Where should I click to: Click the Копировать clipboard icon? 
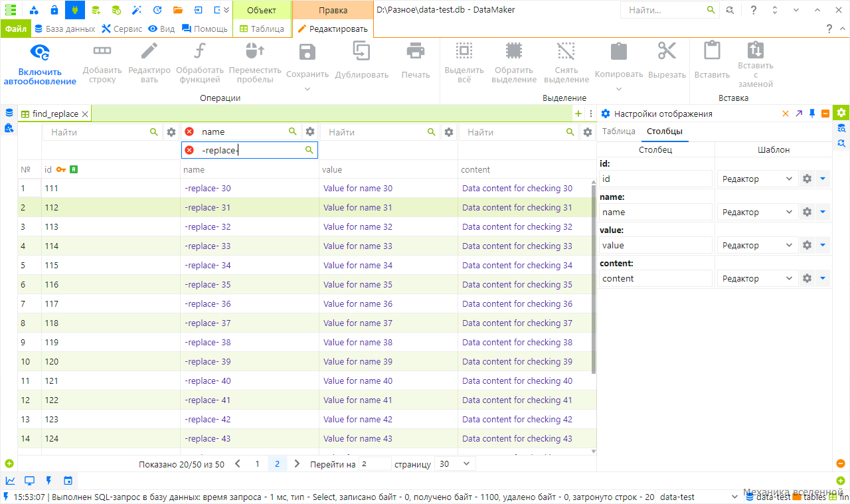tap(619, 52)
